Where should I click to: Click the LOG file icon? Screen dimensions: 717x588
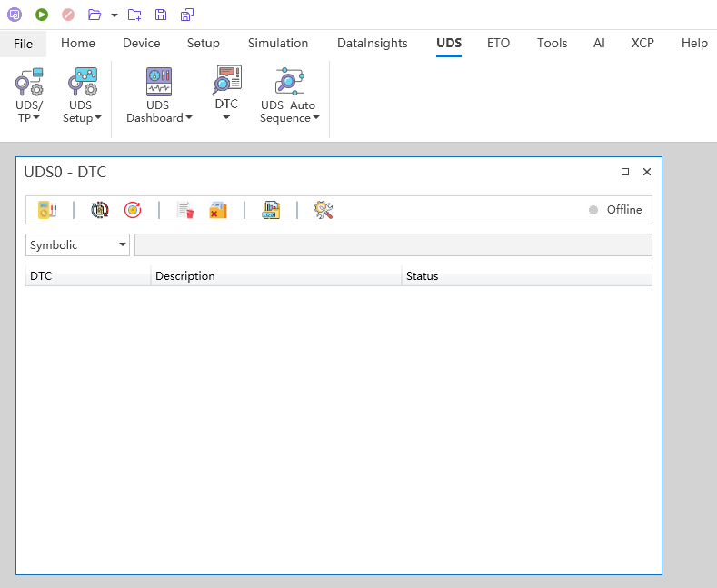(271, 210)
